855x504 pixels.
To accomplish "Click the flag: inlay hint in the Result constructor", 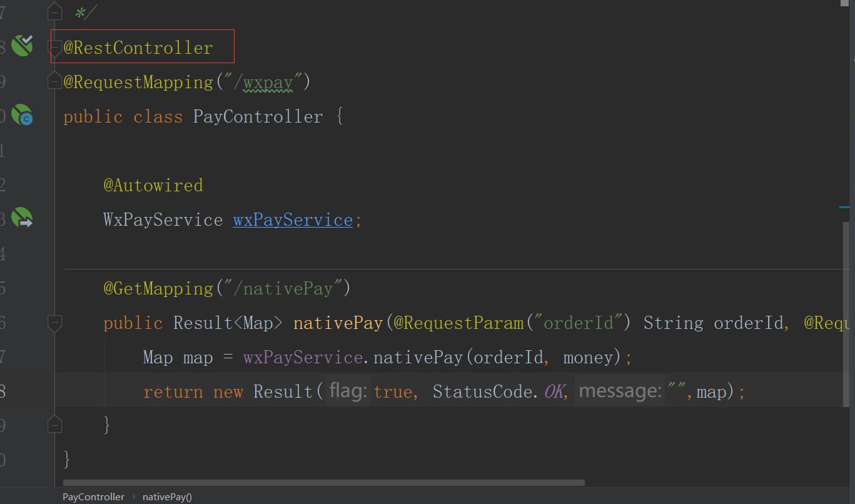I will pos(348,390).
